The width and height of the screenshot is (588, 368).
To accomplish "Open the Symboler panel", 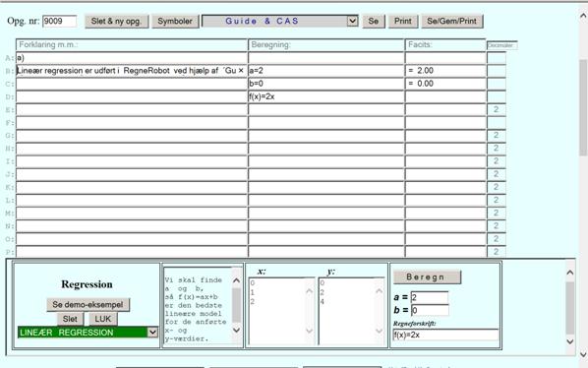I will [x=175, y=22].
